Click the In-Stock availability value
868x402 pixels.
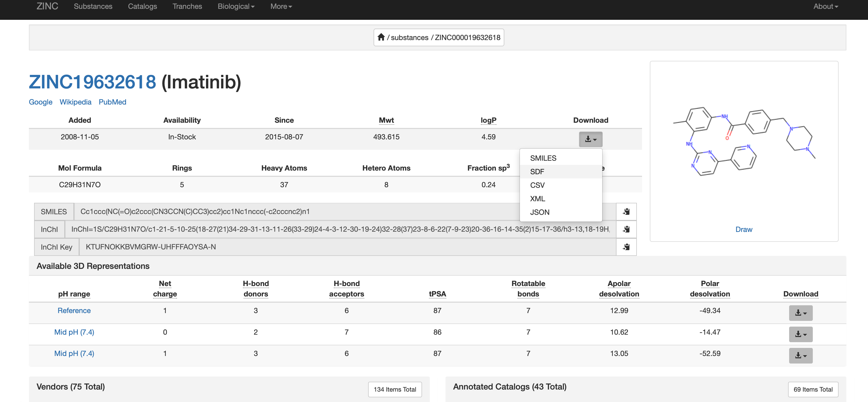182,137
